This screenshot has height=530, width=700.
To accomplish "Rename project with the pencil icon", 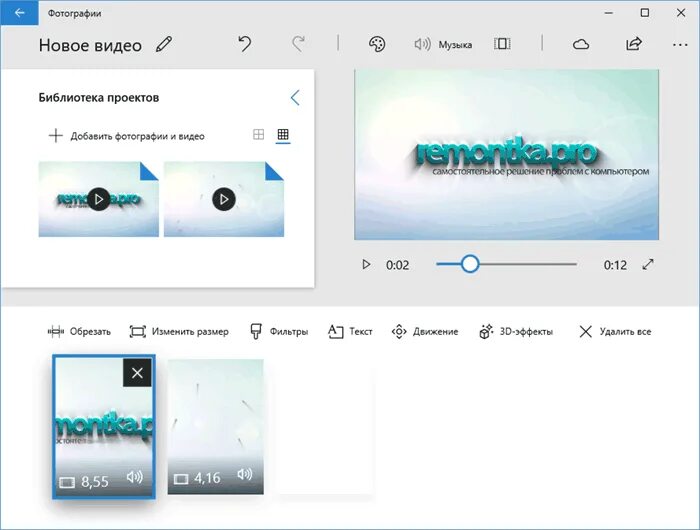I will (x=164, y=44).
